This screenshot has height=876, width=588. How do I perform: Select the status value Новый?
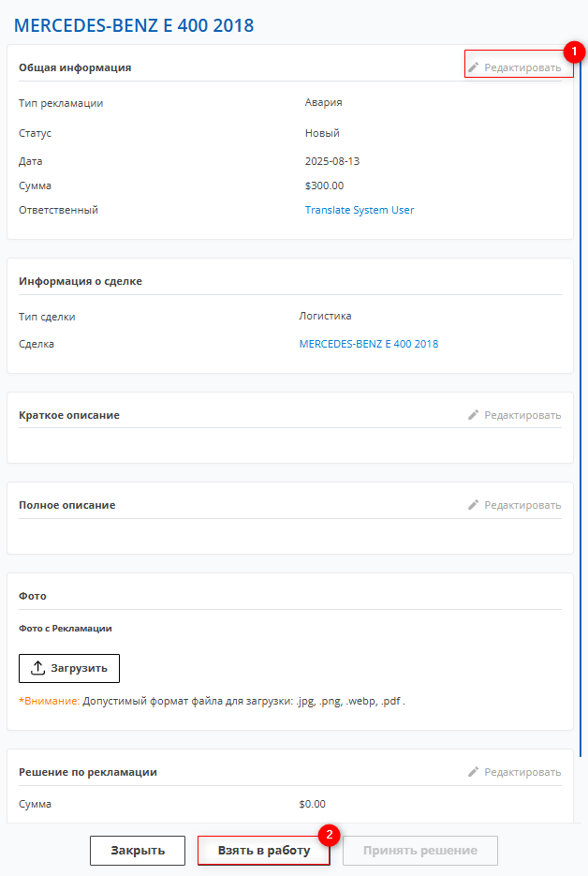point(322,133)
